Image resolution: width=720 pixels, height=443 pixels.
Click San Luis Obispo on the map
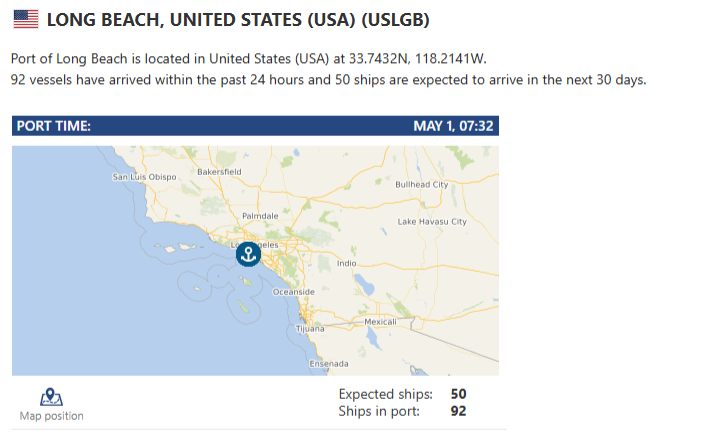(144, 177)
